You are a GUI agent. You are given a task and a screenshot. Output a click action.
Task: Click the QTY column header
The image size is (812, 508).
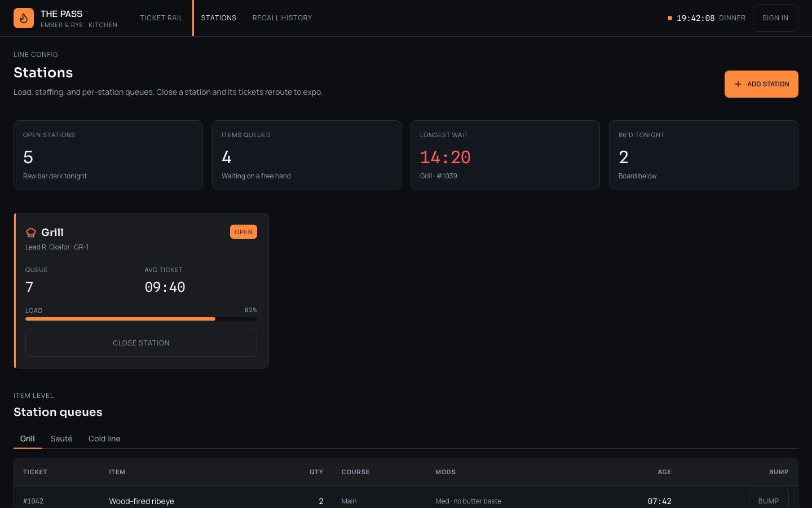pos(316,472)
